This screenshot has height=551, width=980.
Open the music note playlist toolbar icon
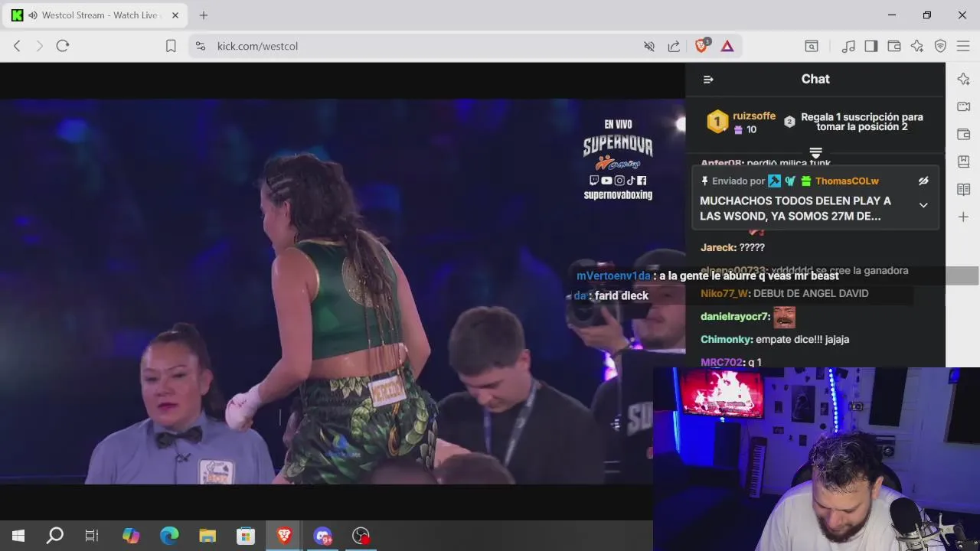[x=848, y=46]
